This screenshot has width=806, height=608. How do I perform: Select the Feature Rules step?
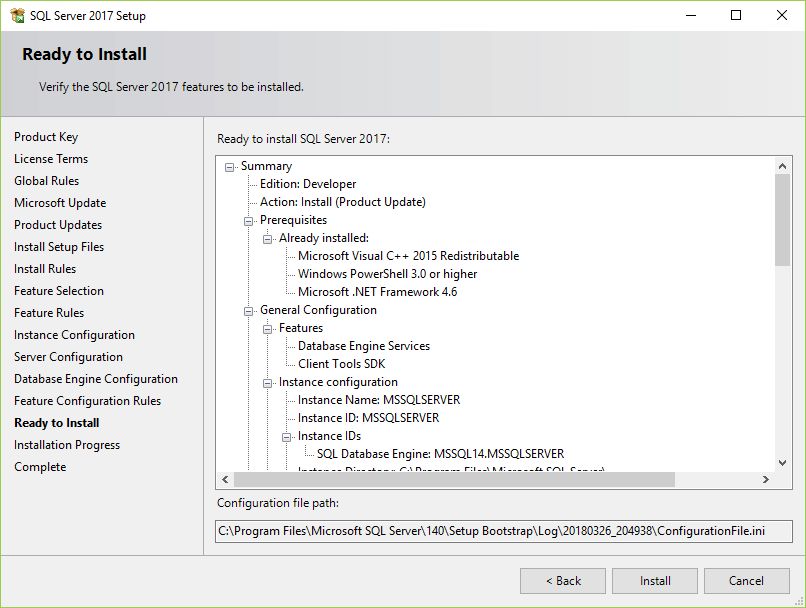point(49,313)
